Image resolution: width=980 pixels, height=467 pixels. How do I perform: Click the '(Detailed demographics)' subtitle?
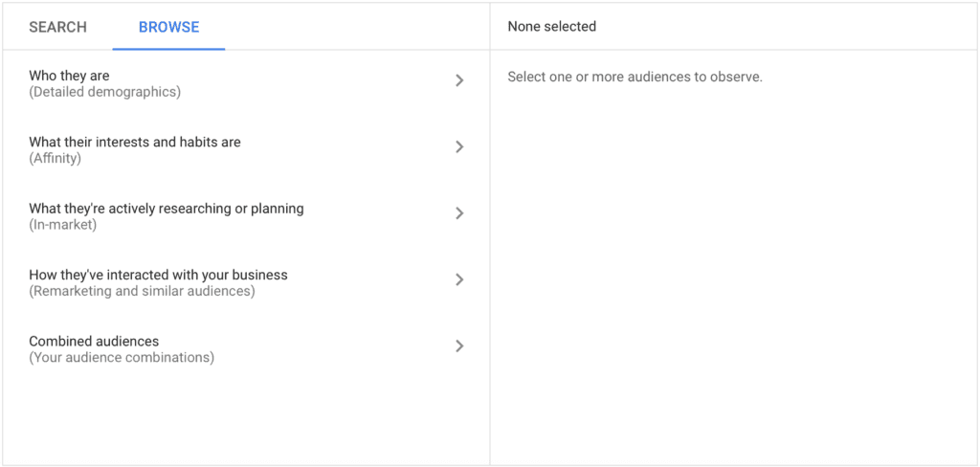click(x=104, y=92)
